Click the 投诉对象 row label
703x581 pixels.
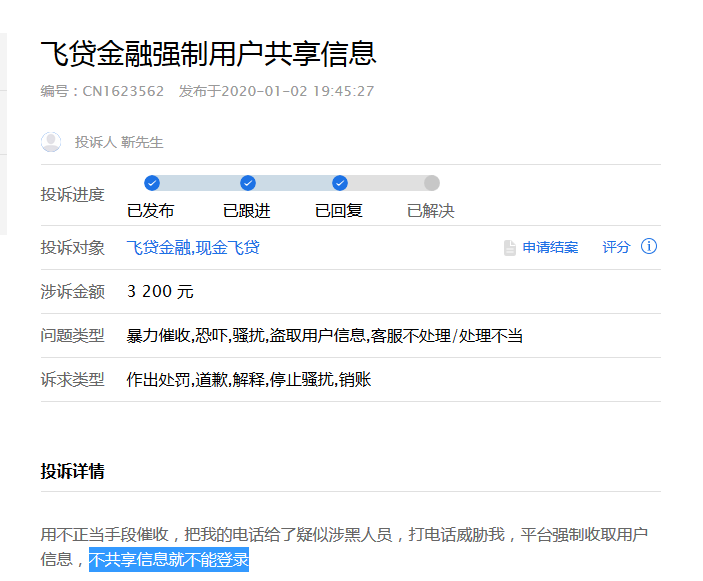(73, 247)
